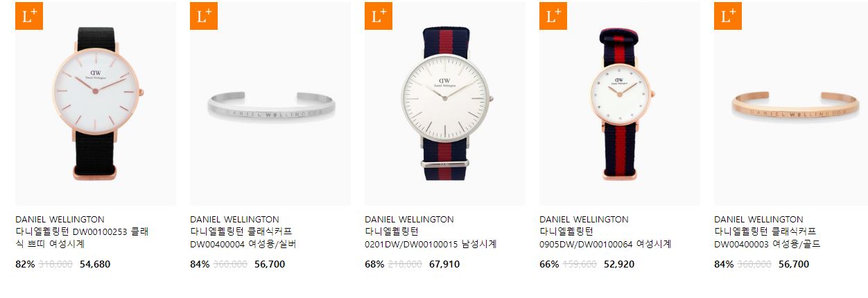Open the DW00400004 silver cuff title link
The image size is (868, 298).
coord(243,238)
